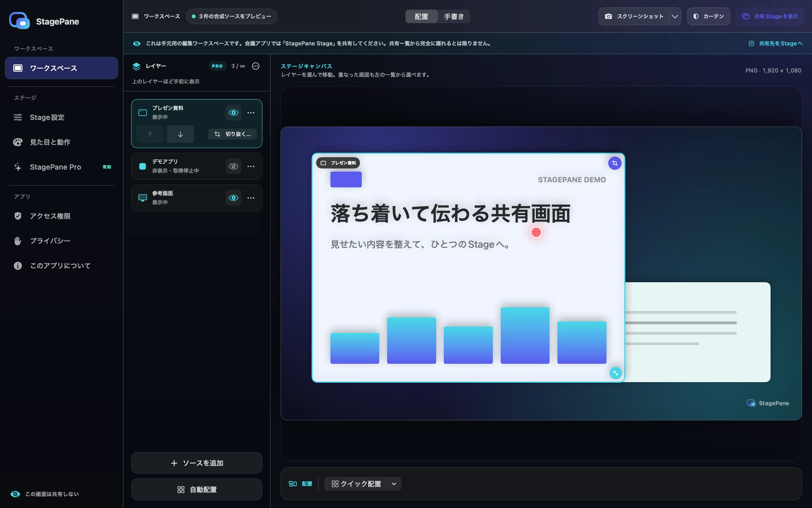Click the 共有Stageを表示 button

pyautogui.click(x=770, y=16)
